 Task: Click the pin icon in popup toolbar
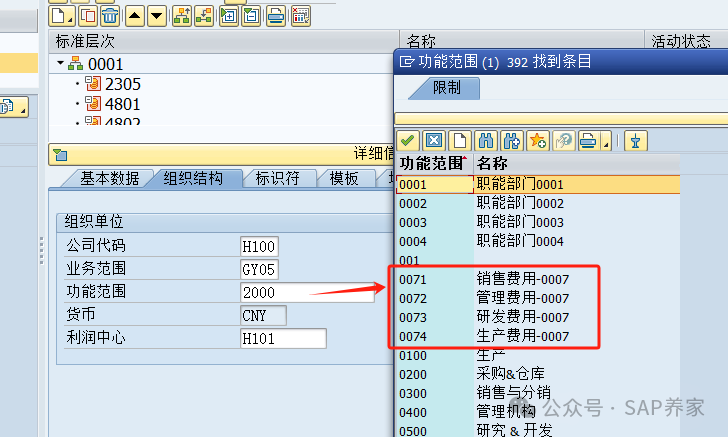coord(636,140)
